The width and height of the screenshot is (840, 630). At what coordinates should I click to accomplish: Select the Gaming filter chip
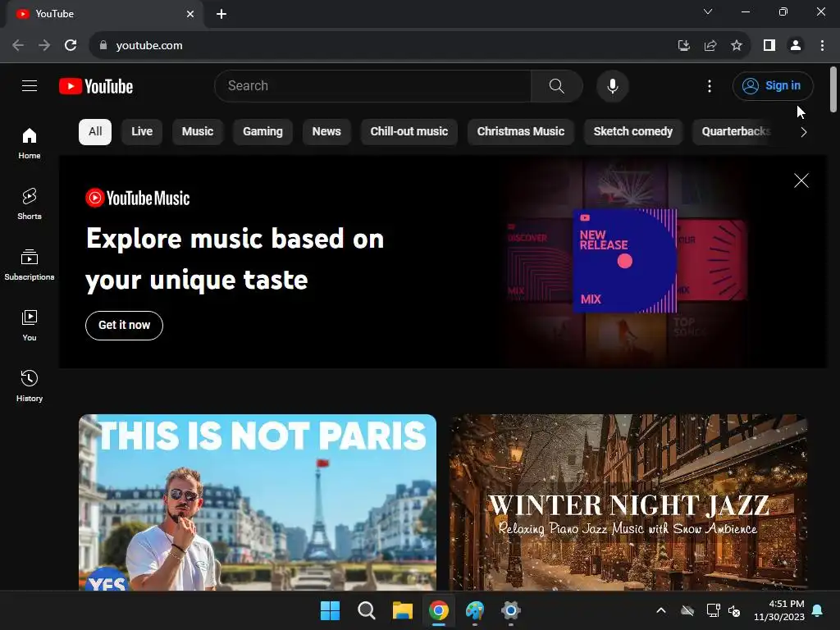[x=262, y=132]
